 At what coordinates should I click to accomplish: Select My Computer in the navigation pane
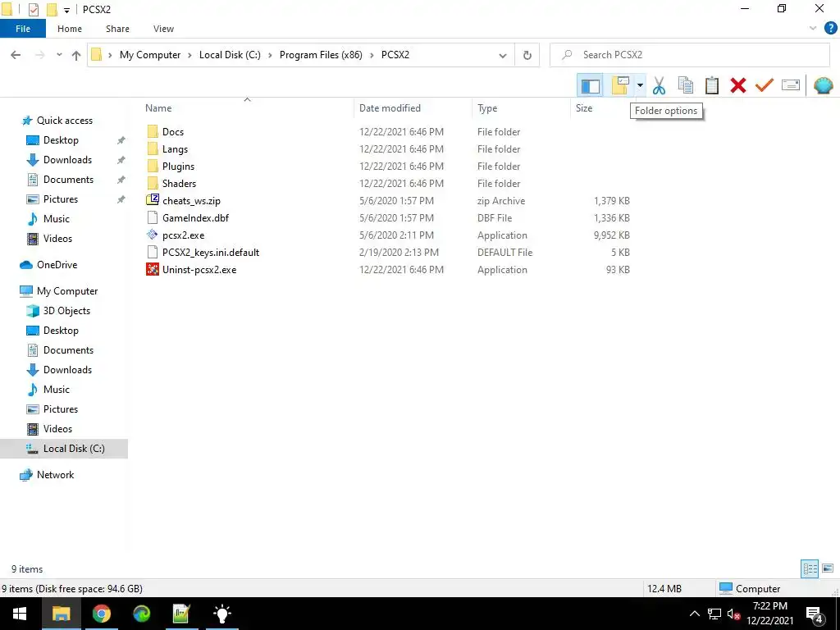[x=67, y=291]
